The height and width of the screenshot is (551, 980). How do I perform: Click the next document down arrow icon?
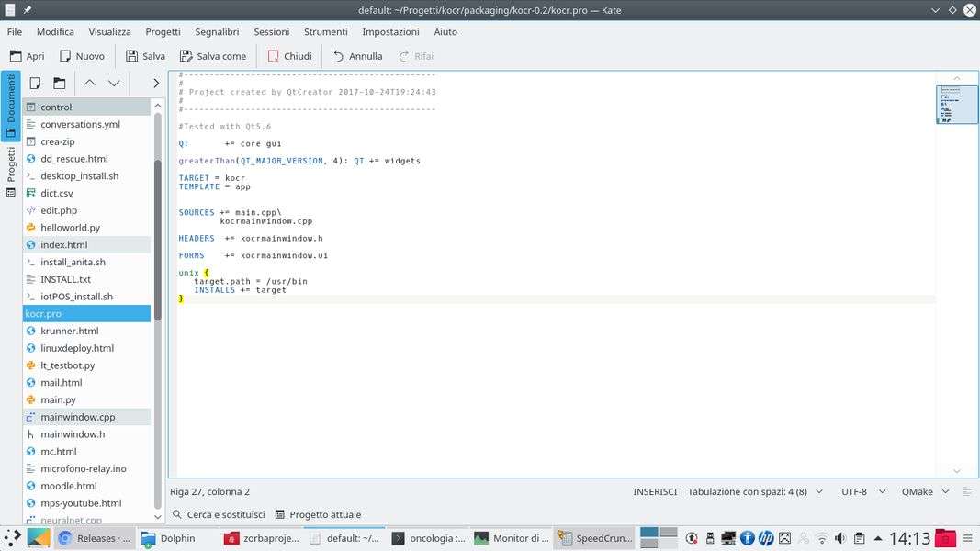pyautogui.click(x=114, y=83)
